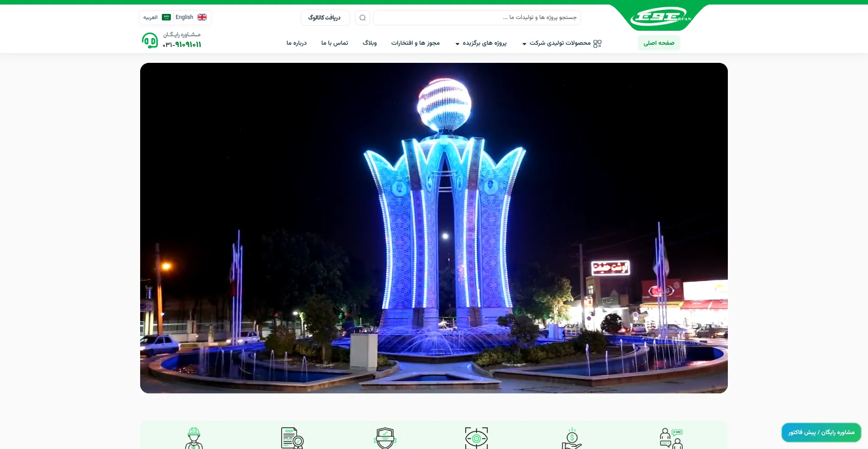Click the floating مشاوره رایگان / پیش فاکتور button
Screen dimensions: 868x449
821,432
